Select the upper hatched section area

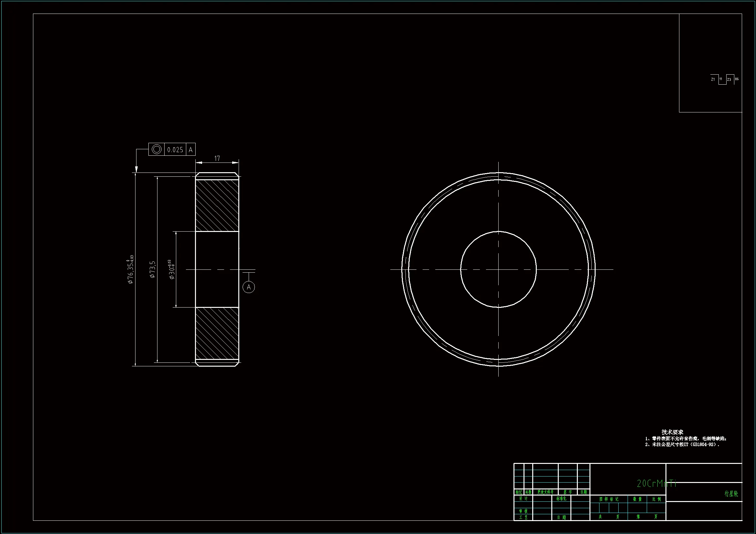pos(217,206)
